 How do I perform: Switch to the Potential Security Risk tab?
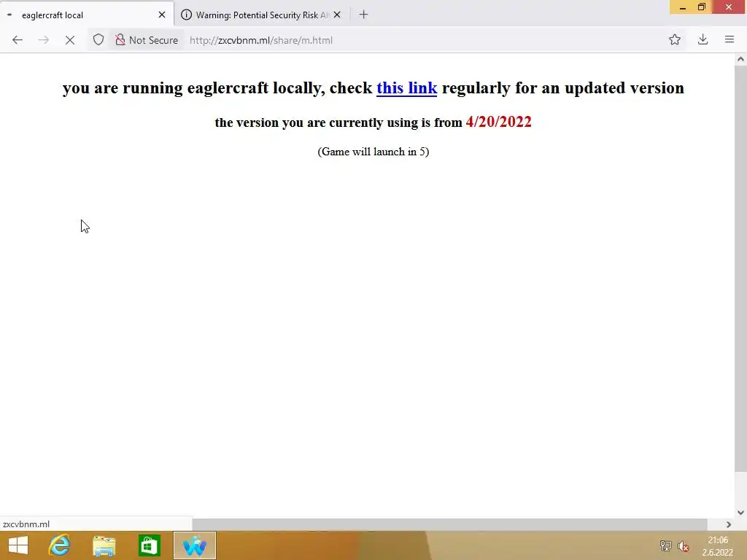coord(261,15)
